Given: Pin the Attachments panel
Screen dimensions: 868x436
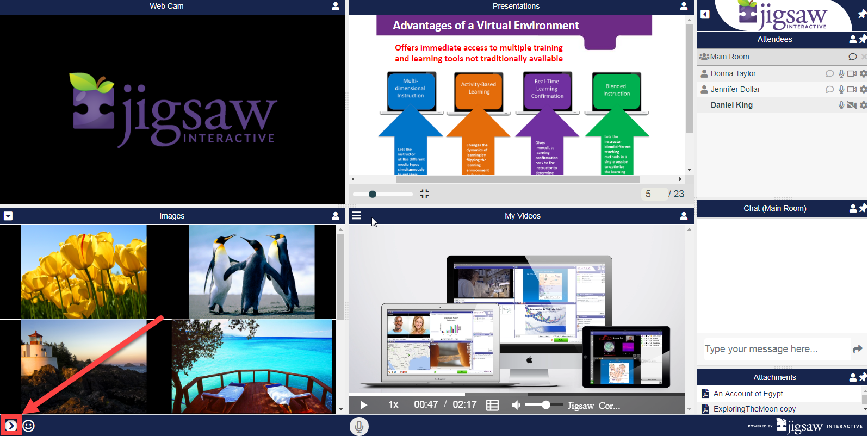Looking at the screenshot, I should (x=863, y=377).
